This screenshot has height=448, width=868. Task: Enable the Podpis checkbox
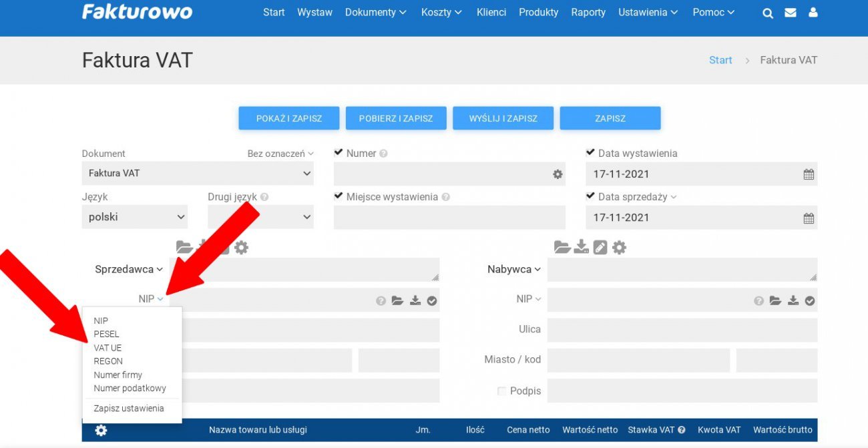tap(501, 391)
